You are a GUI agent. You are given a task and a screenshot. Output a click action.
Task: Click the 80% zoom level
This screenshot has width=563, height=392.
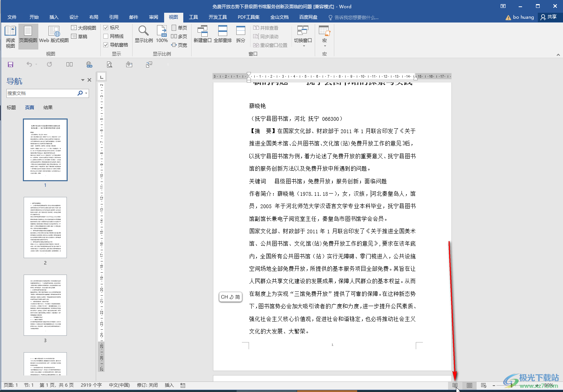click(x=549, y=385)
